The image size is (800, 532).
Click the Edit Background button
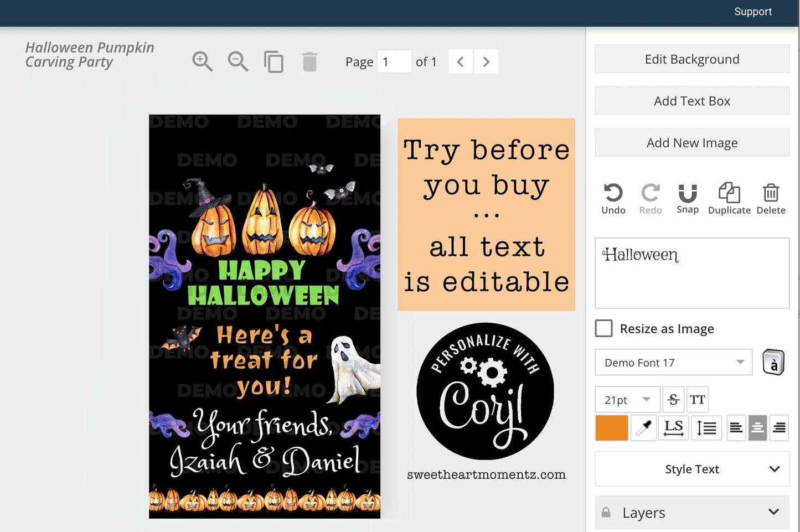(691, 59)
